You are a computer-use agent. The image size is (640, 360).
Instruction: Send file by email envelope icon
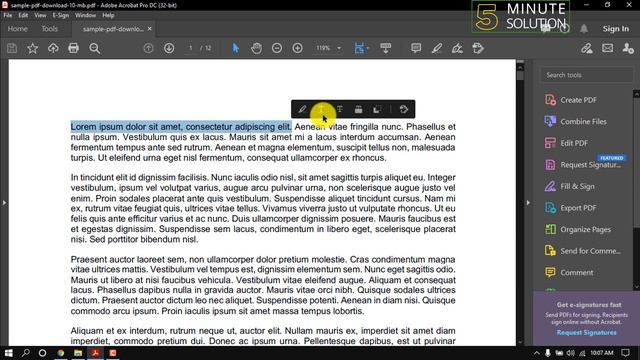(x=608, y=48)
